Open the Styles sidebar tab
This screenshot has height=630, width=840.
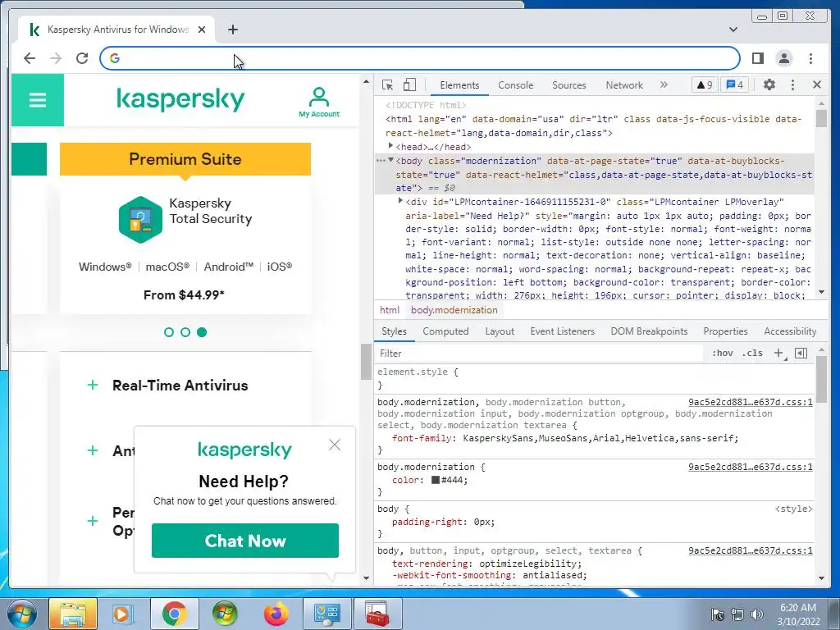pos(394,331)
